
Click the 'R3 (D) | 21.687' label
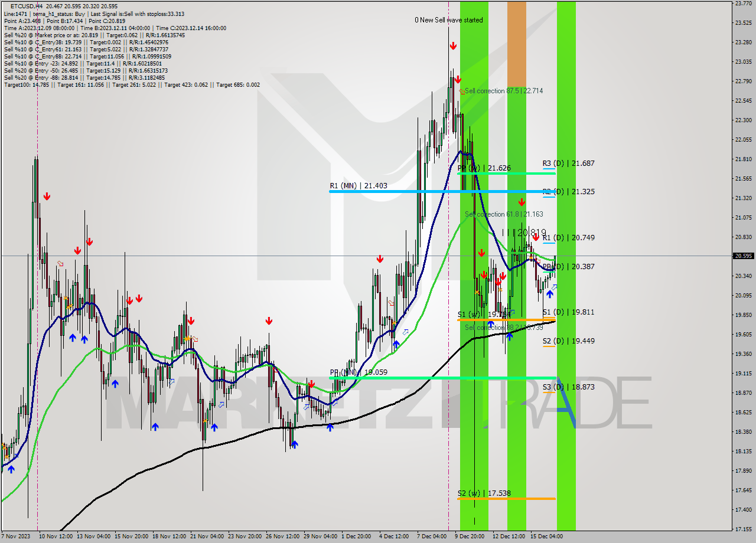point(569,163)
